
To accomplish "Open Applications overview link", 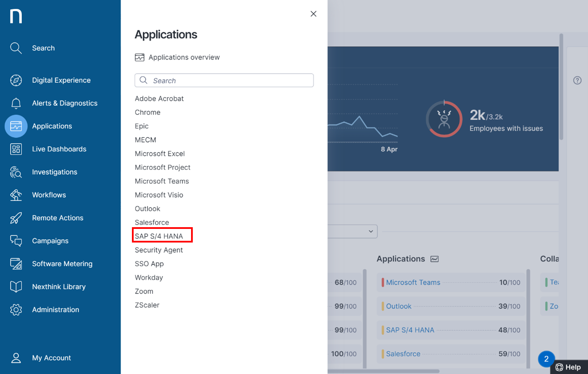I will 184,57.
